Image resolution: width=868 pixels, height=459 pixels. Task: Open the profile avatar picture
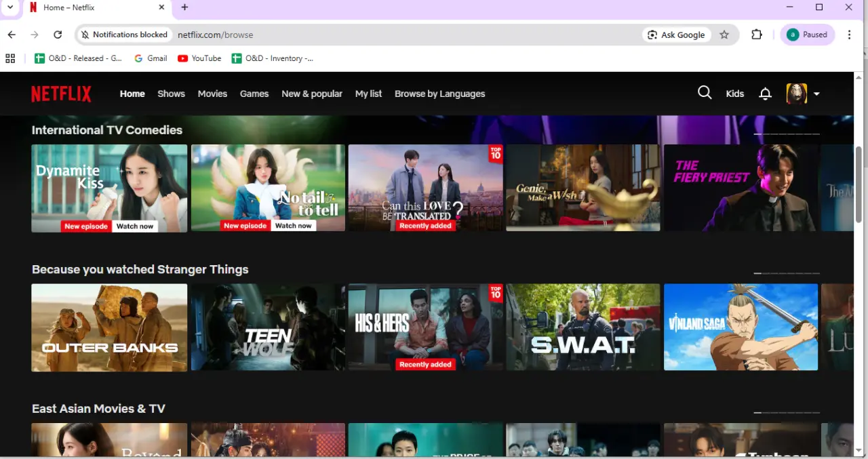click(797, 94)
